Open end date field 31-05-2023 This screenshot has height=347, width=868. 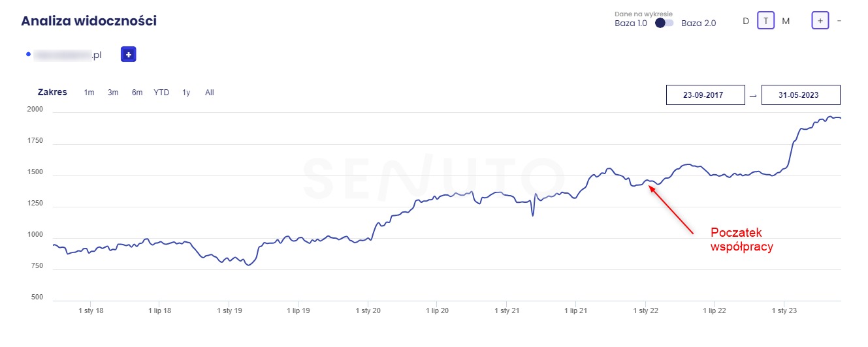point(801,95)
